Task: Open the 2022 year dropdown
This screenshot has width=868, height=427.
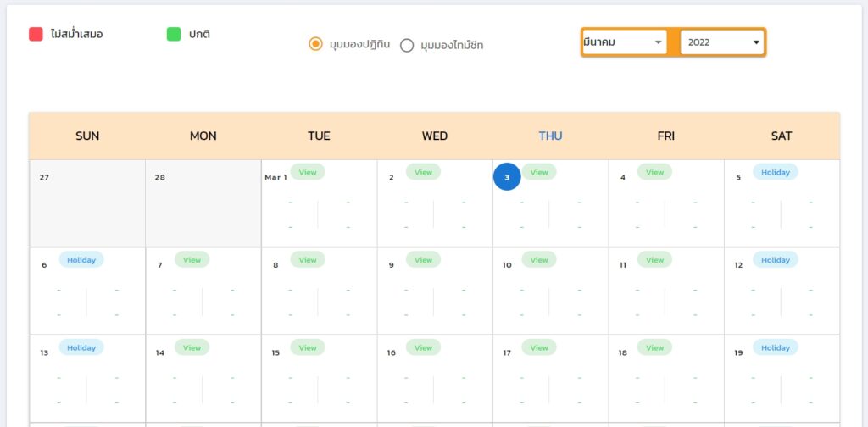Action: [722, 42]
